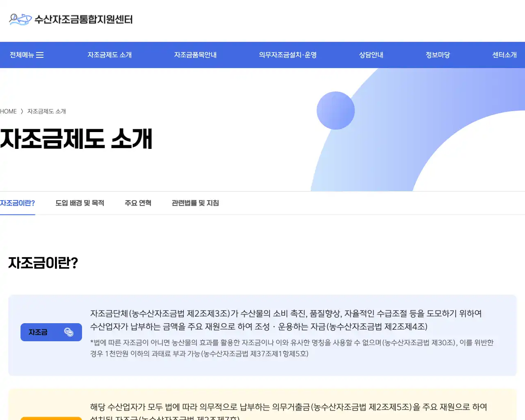Click the 자조금 blue badge
Image resolution: width=525 pixels, height=420 pixels.
pyautogui.click(x=51, y=332)
